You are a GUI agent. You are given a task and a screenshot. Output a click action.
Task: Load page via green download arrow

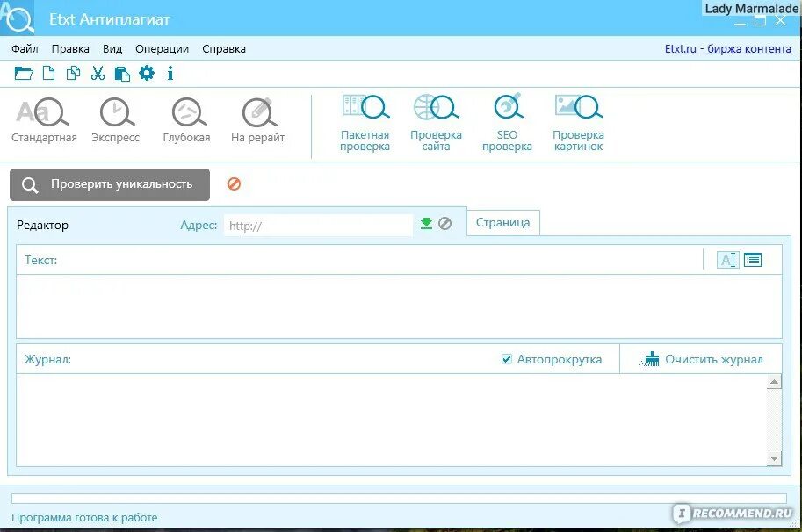point(426,223)
